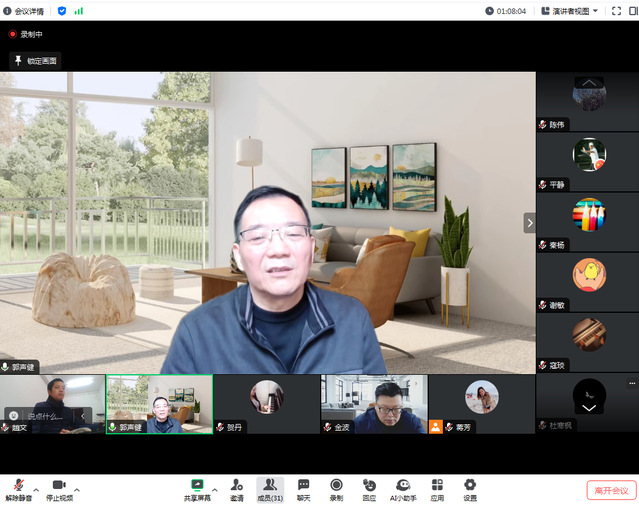The image size is (639, 506).
Task: Unmute the microphone (解除静音)
Action: (19, 488)
